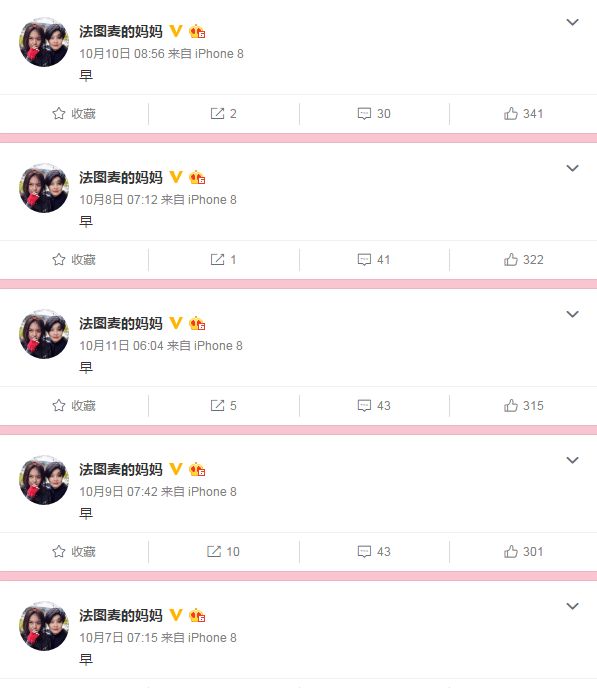Repost the 10月11日 post with 5 reposts
597x688 pixels.
click(223, 406)
